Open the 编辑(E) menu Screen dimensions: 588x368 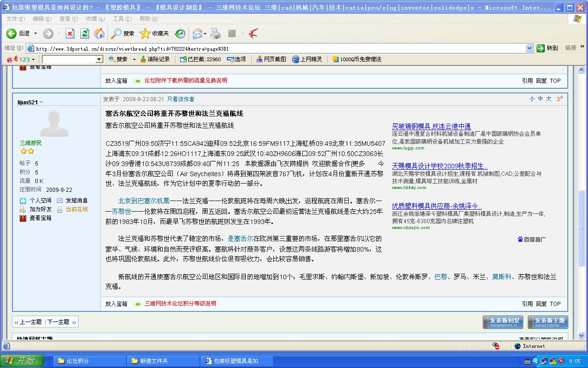(42, 19)
